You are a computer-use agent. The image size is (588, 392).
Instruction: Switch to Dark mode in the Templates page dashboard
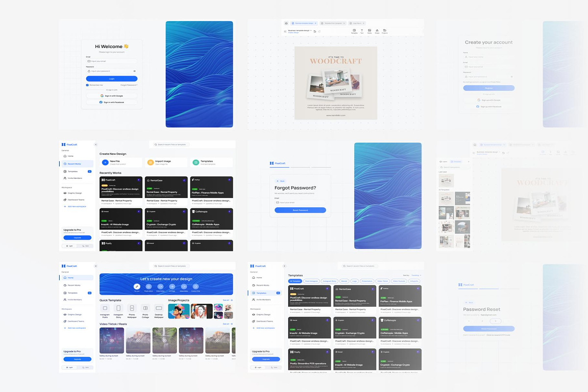(x=274, y=367)
